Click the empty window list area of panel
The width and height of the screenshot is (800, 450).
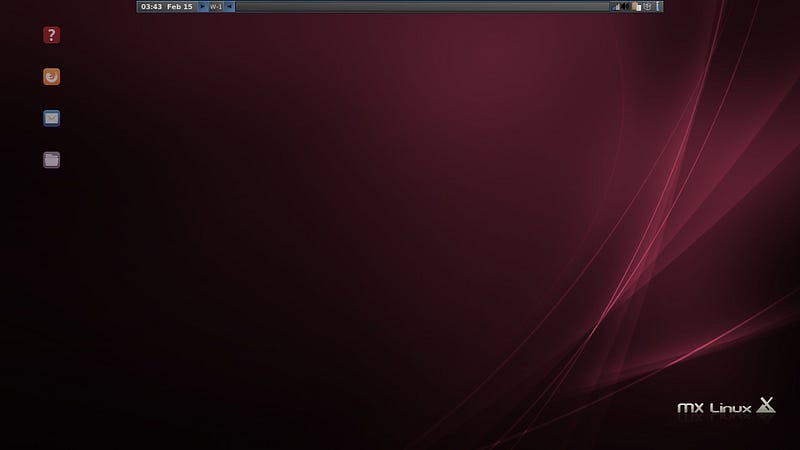coord(422,7)
